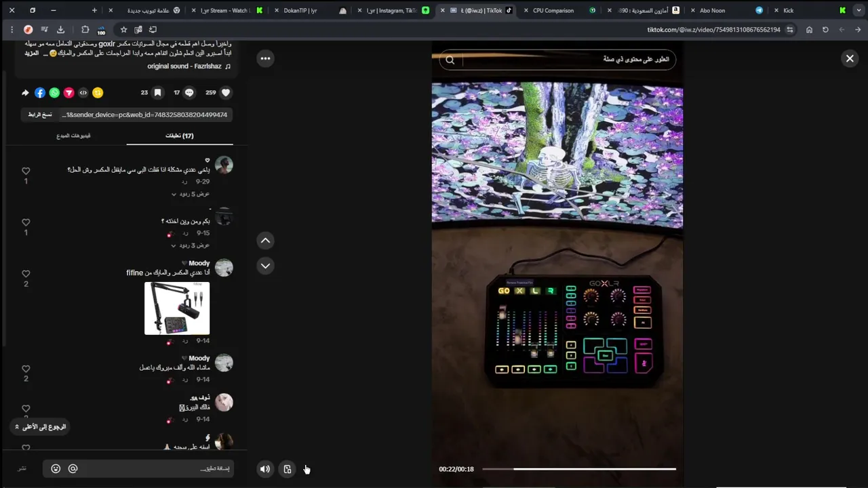Open comments via speech bubble icon (17)
This screenshot has width=868, height=488.
189,93
